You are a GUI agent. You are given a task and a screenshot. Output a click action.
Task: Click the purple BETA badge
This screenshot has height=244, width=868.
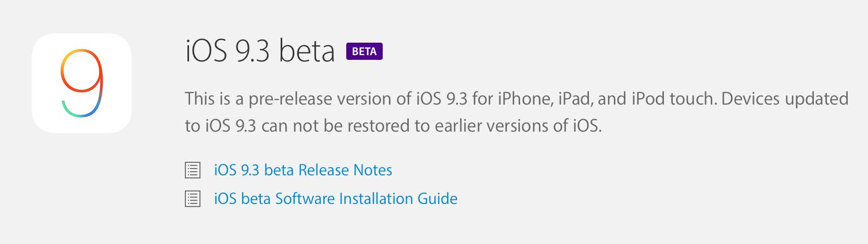(364, 52)
